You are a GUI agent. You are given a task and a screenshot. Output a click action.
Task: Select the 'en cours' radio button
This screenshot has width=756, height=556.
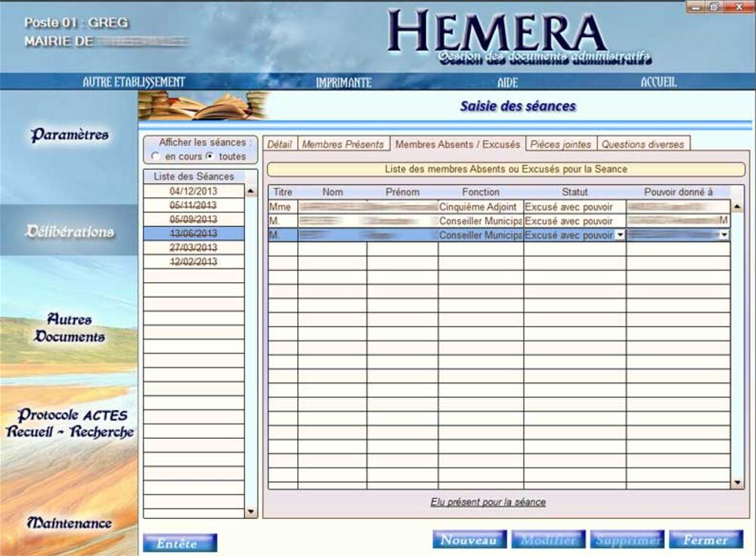(x=156, y=157)
